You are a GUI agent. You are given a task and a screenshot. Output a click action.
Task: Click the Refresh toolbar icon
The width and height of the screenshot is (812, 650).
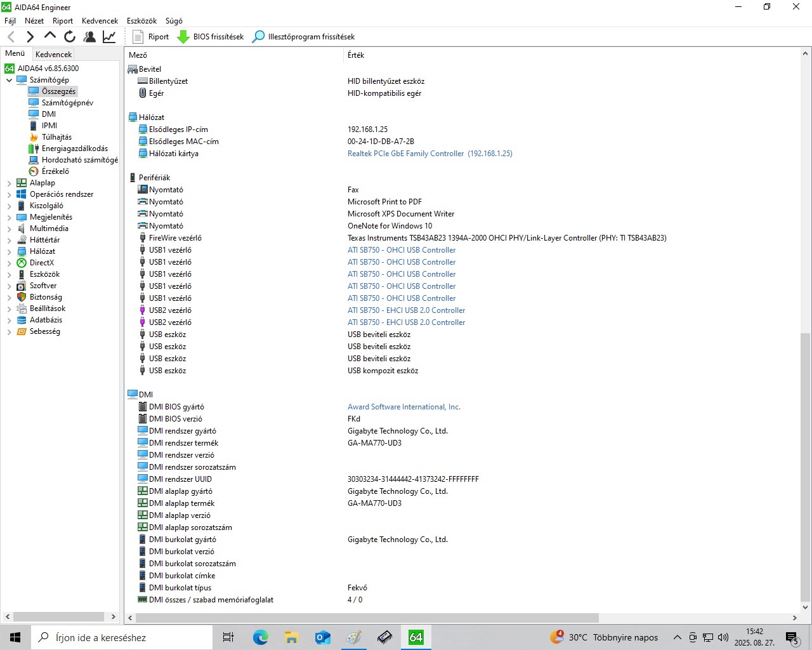(x=70, y=37)
